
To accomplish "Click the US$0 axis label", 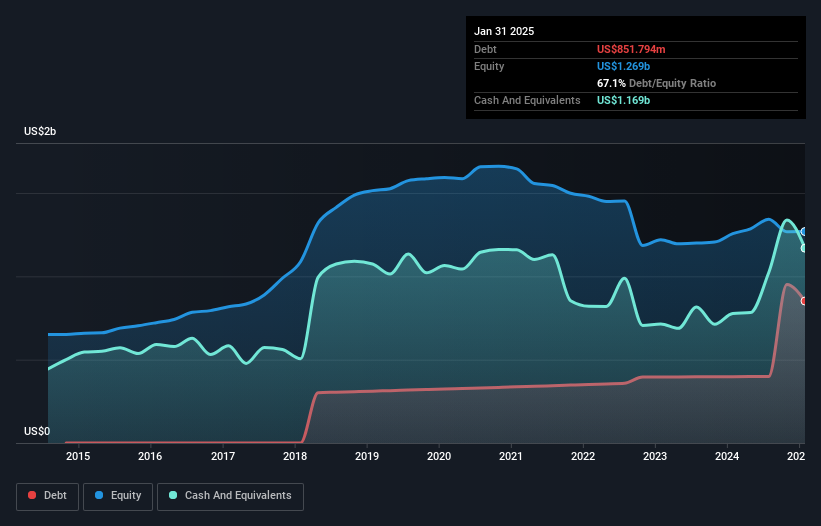I will click(x=37, y=431).
